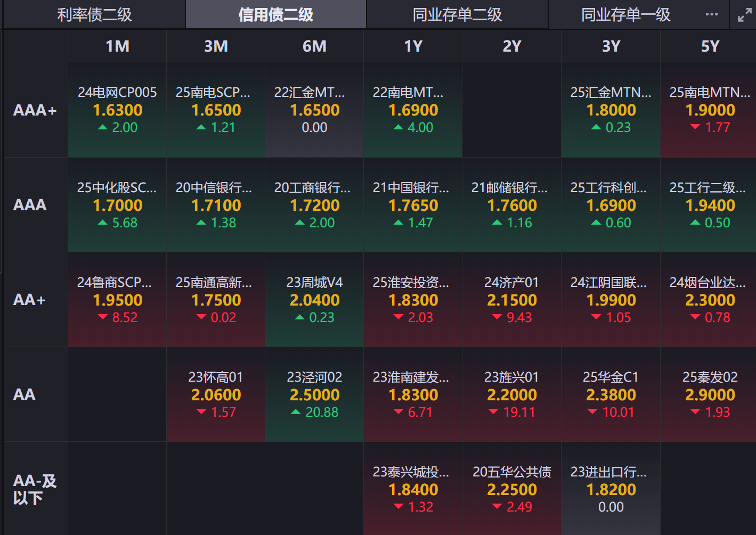This screenshot has width=756, height=535.
Task: Open the 24鲁商SCP bond cell
Action: pyautogui.click(x=117, y=300)
